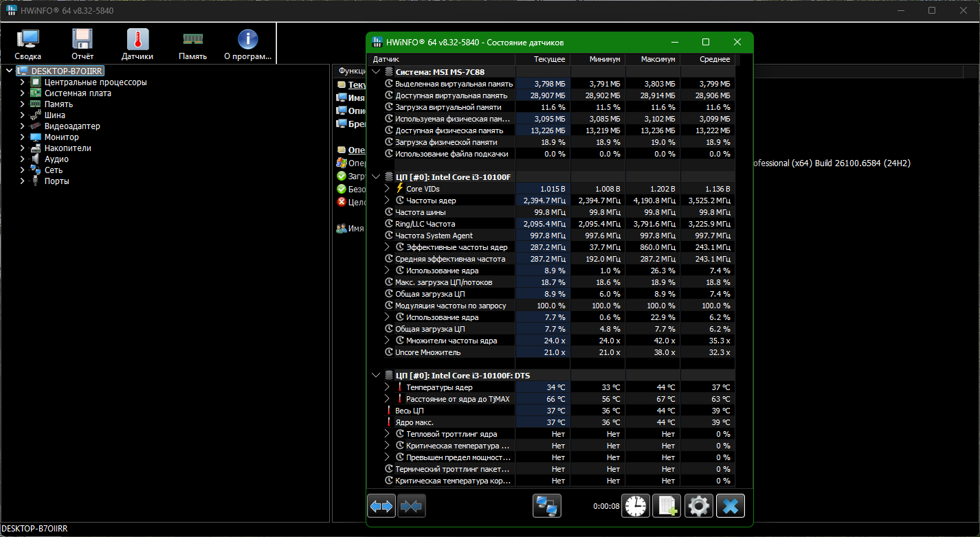Screen dimensions: 980x537
Task: Select the DESKTOP-B7OIIRR root tree item
Action: (67, 71)
